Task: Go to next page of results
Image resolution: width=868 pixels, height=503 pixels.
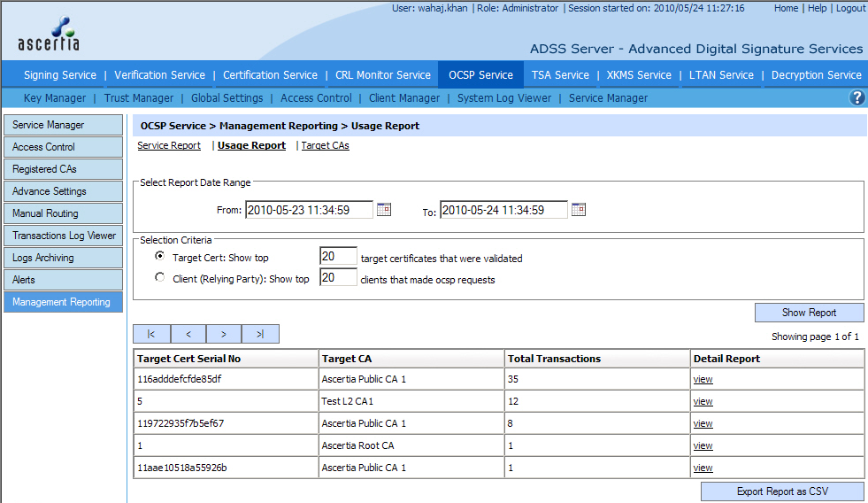Action: pos(224,334)
